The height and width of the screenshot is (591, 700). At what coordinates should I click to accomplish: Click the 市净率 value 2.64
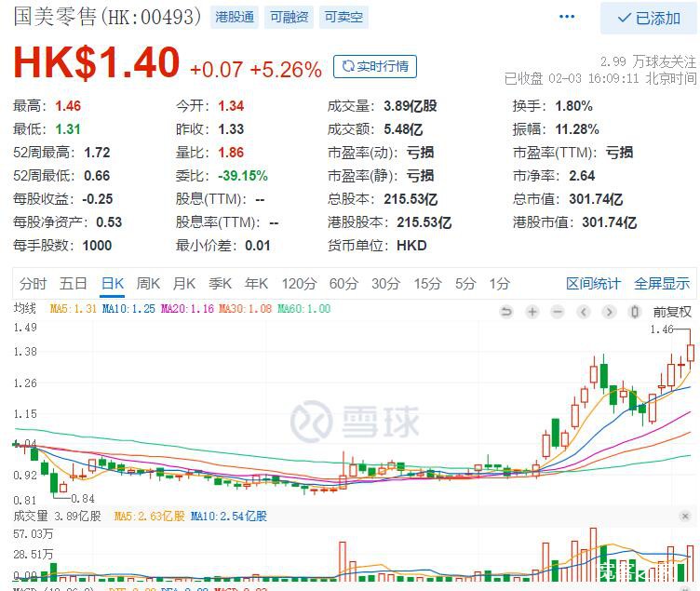(582, 175)
